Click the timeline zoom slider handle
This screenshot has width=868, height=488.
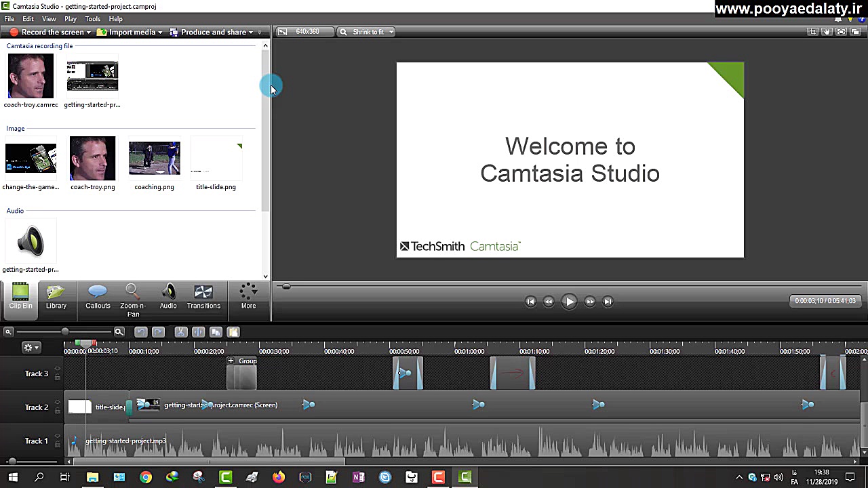tap(64, 331)
